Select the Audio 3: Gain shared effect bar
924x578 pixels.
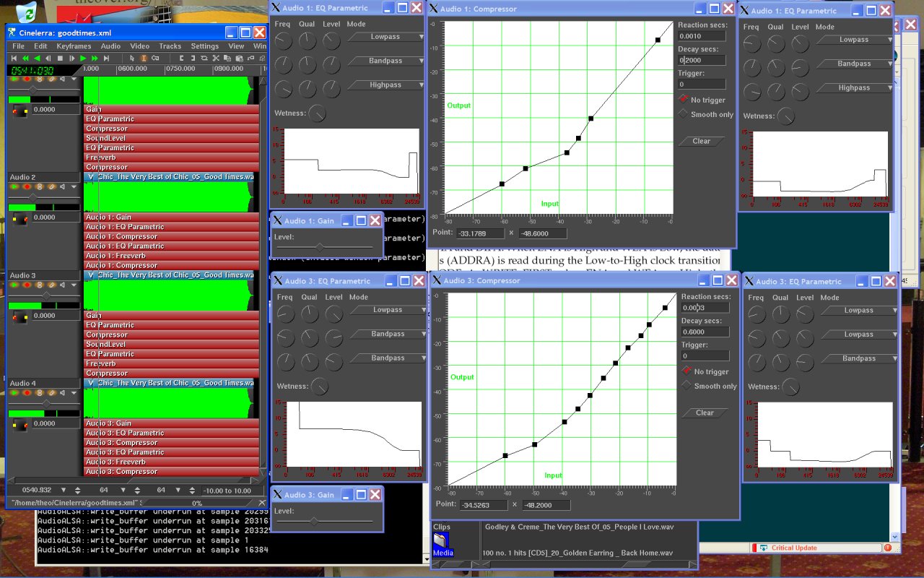(x=172, y=423)
